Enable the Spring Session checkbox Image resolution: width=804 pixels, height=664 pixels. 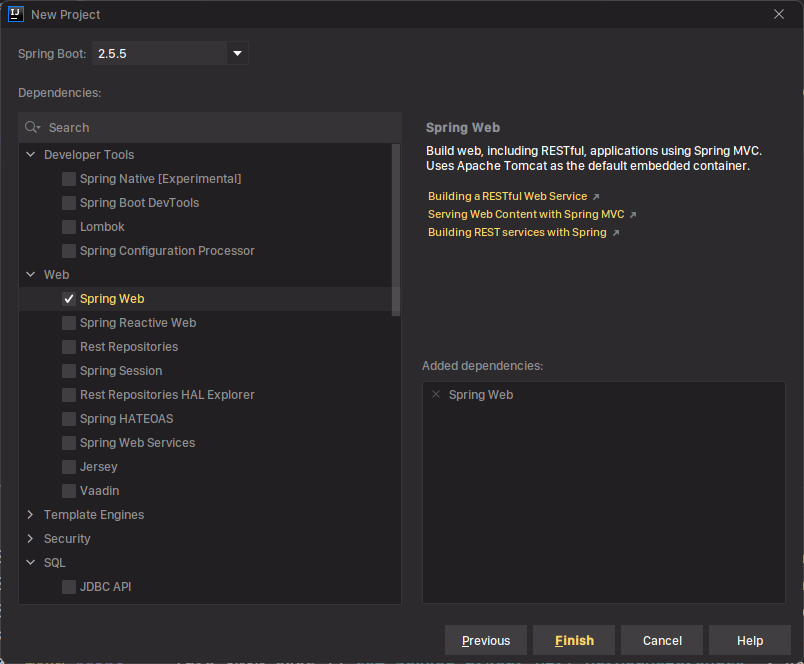tap(69, 371)
